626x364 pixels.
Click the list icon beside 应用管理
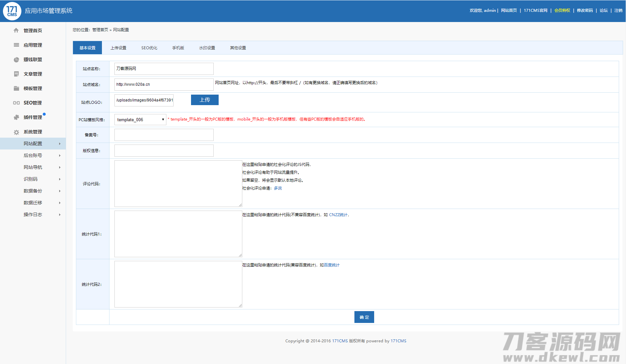tap(16, 45)
